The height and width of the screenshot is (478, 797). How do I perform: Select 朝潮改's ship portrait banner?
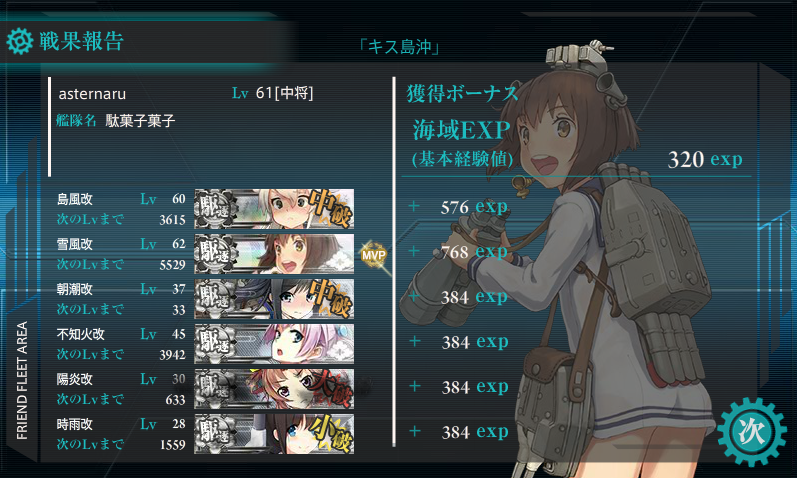pos(274,299)
